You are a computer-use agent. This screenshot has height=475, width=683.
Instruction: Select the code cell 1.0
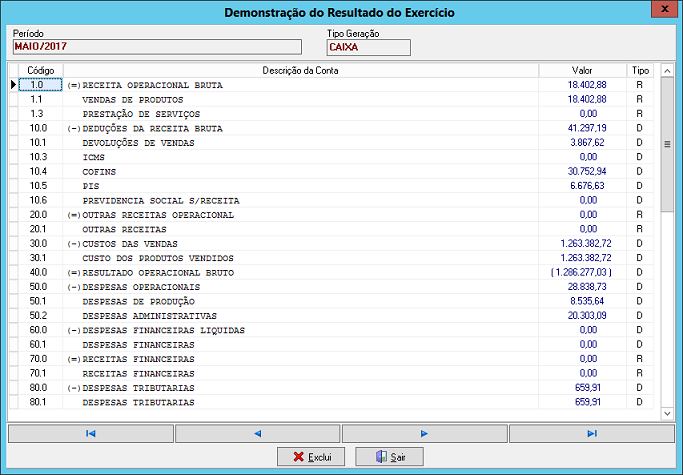[41, 85]
